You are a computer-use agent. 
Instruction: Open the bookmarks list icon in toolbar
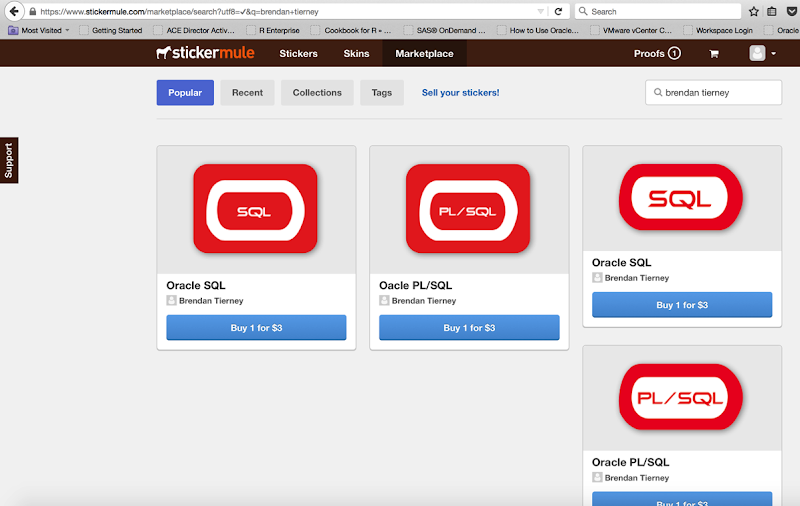(x=772, y=11)
